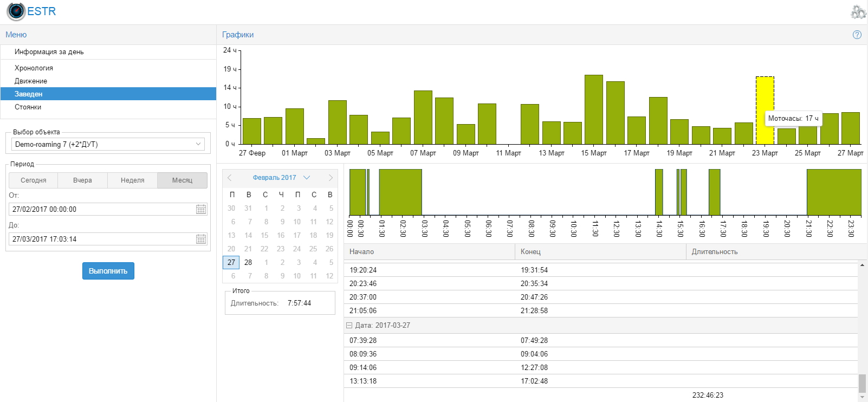
Task: Click the table scrollbar thumb
Action: (x=862, y=382)
